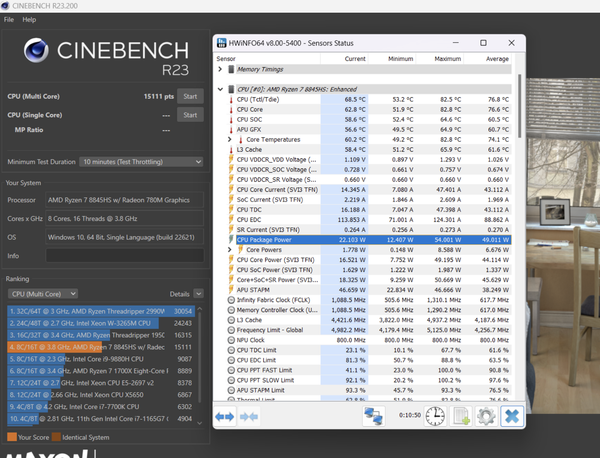The height and width of the screenshot is (458, 600).
Task: Click the log file sheet icon with plus
Action: pyautogui.click(x=461, y=416)
